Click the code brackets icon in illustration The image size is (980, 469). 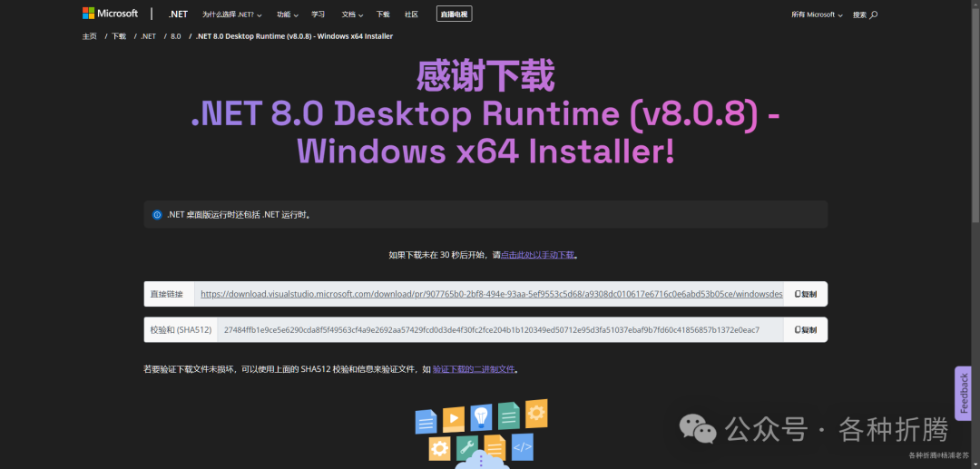pyautogui.click(x=522, y=446)
